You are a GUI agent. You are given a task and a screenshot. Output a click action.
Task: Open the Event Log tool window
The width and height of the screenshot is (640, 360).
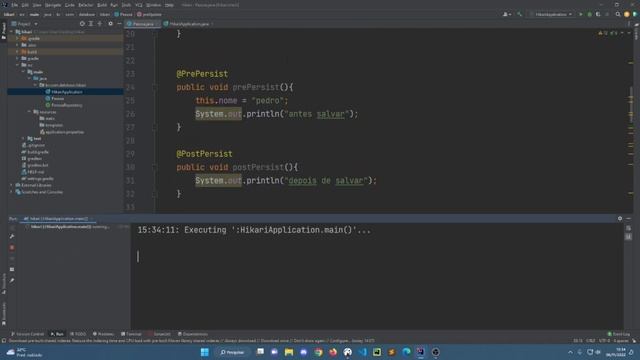[619, 334]
